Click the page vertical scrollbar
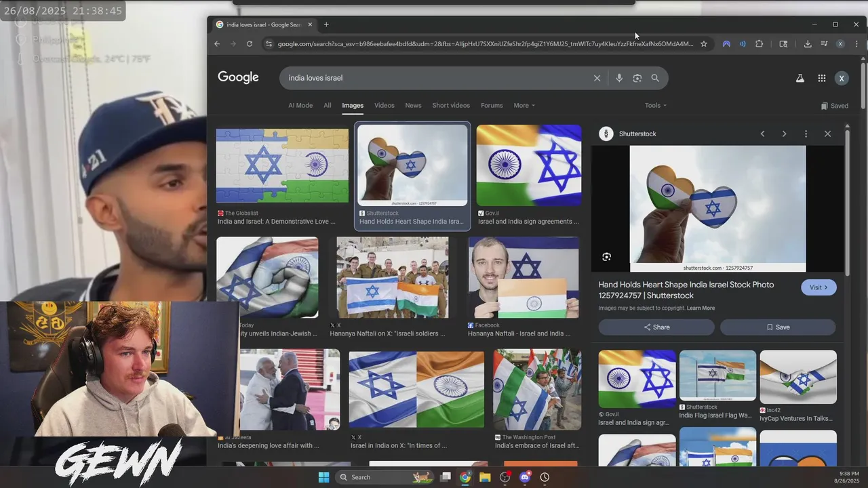The width and height of the screenshot is (868, 488). [863, 85]
